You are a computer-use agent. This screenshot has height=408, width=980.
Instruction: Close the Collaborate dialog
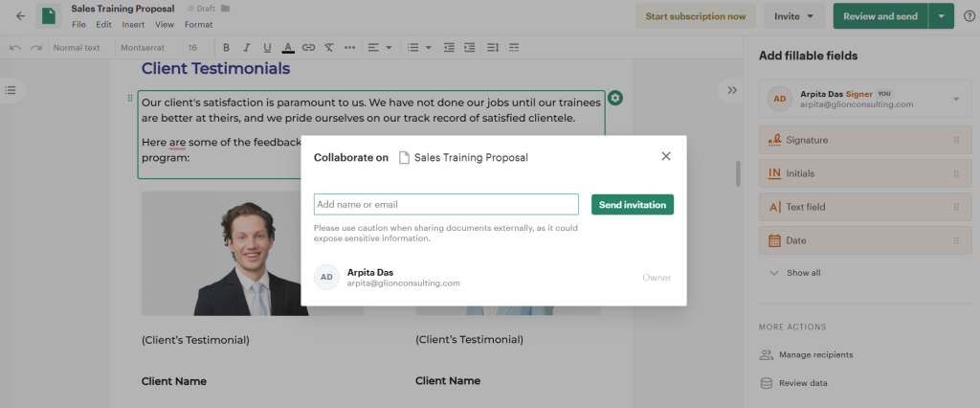click(x=666, y=156)
